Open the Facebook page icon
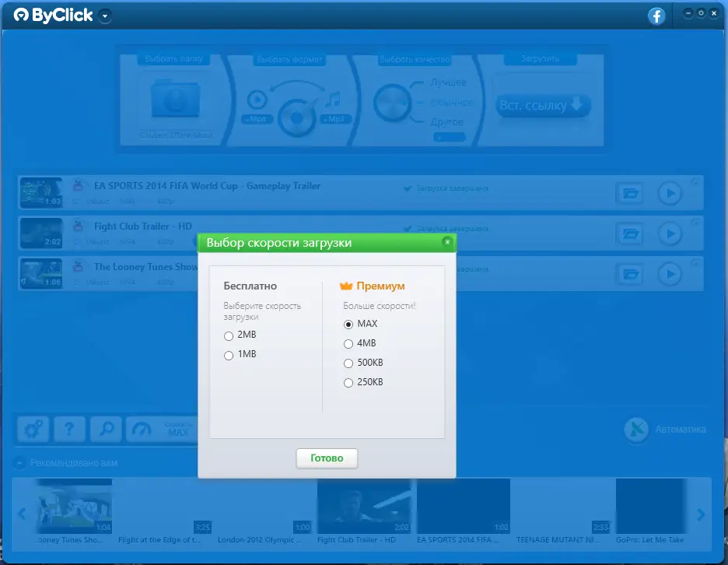The width and height of the screenshot is (728, 565). (x=656, y=16)
